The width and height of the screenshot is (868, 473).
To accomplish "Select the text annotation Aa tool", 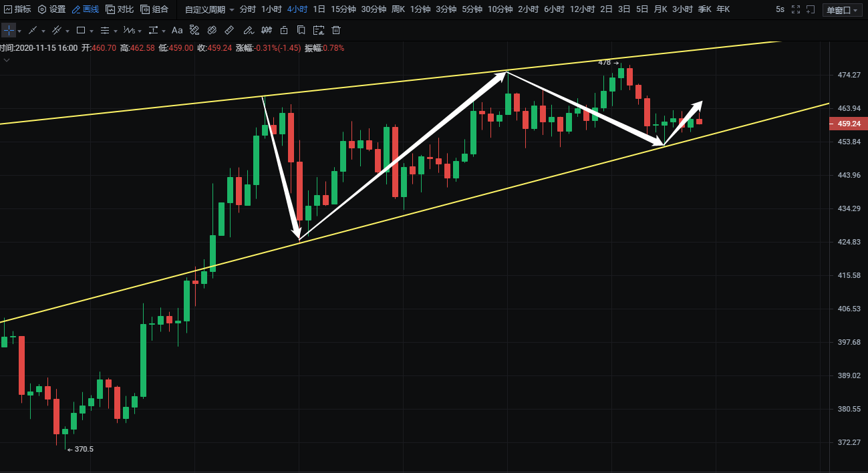I will pos(177,31).
